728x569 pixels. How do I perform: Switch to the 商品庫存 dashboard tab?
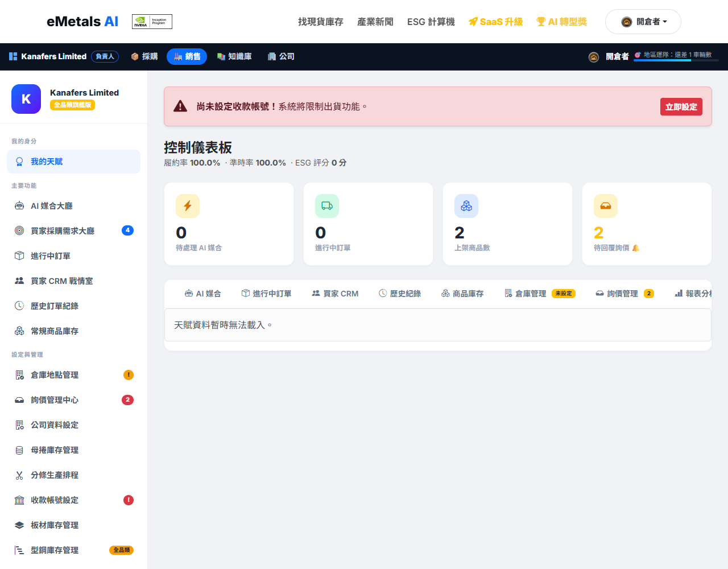tap(462, 294)
